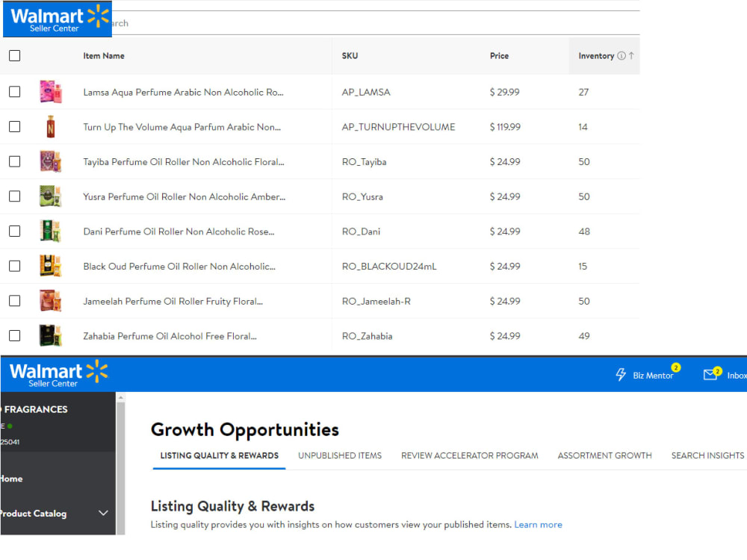
Task: Click the Walmart Seller Center logo above the item table
Action: coord(58,19)
